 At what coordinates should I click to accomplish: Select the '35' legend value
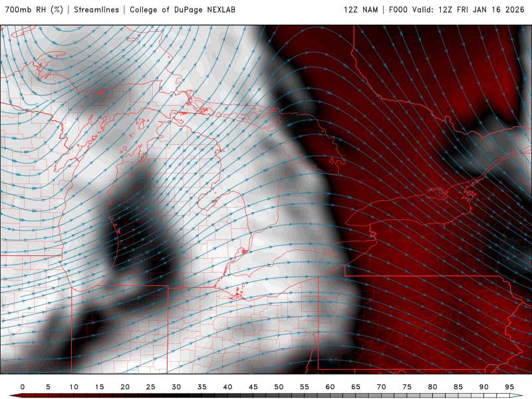202,387
